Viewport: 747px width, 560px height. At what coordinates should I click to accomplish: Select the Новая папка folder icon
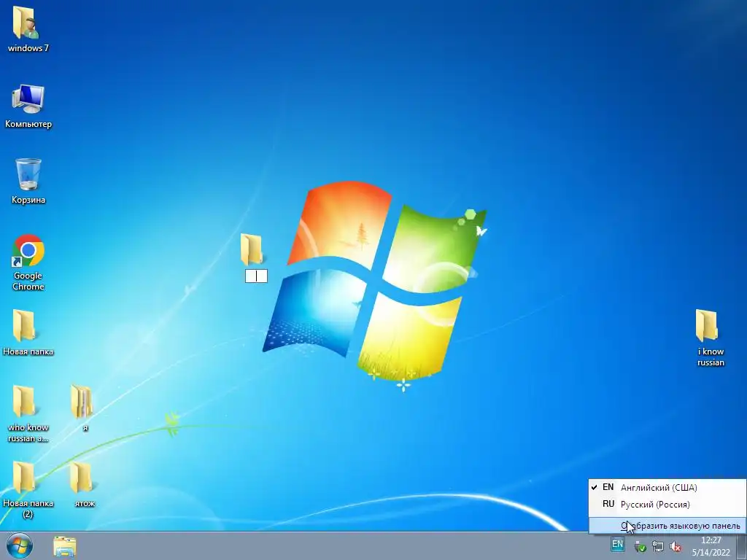pyautogui.click(x=24, y=326)
